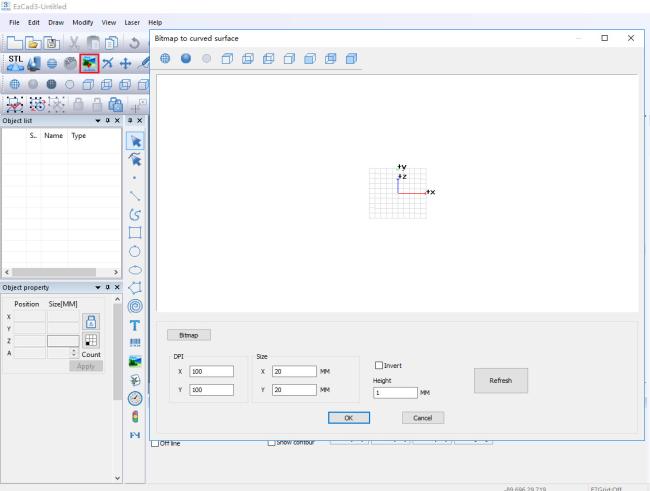Open the Modify menu
Screen dimensions: 650x491
point(82,22)
